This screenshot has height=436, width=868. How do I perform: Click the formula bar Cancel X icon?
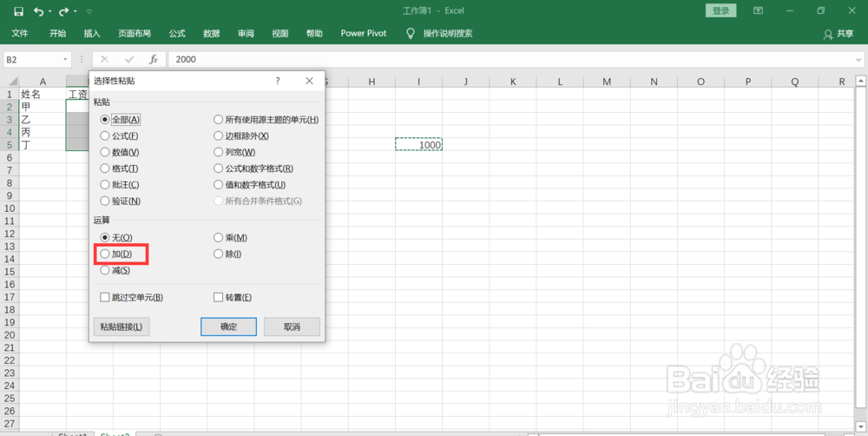105,59
